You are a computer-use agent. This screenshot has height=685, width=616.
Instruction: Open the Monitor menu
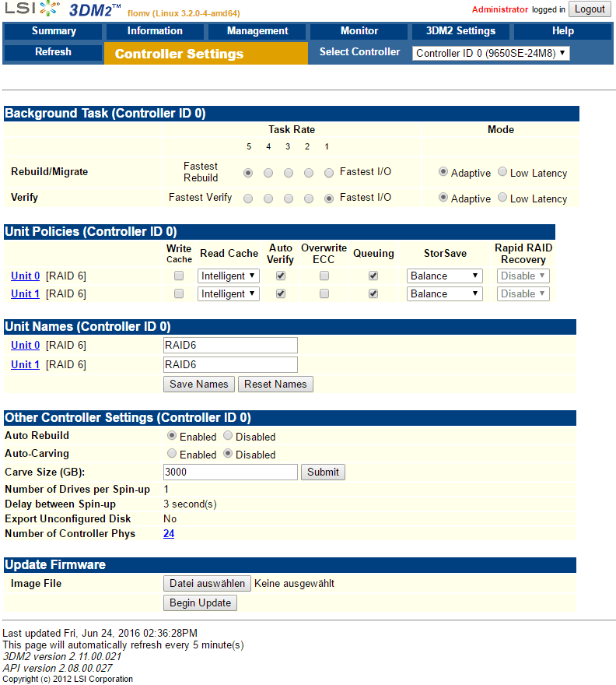[359, 31]
